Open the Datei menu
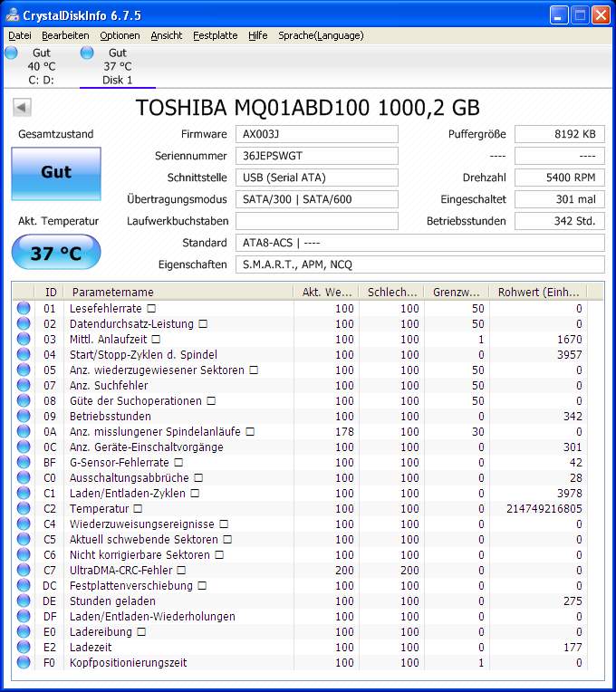The width and height of the screenshot is (616, 692). [x=20, y=35]
